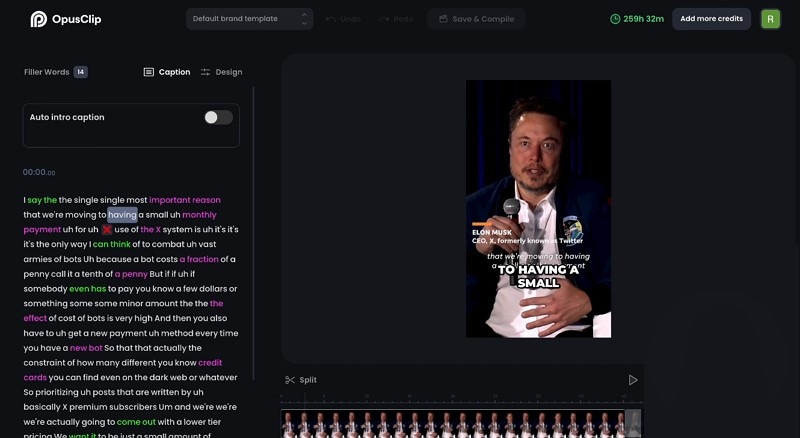Click the green phrase "say the"
The width and height of the screenshot is (800, 438).
point(42,200)
